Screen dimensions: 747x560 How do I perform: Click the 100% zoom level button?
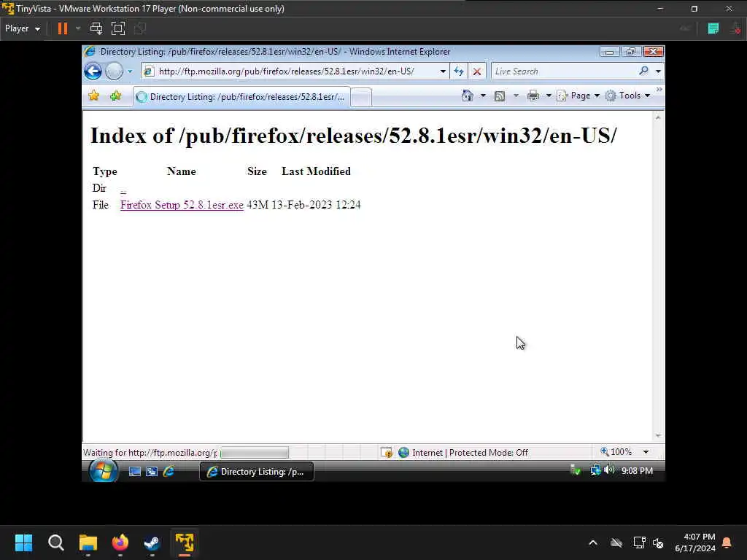(x=616, y=452)
